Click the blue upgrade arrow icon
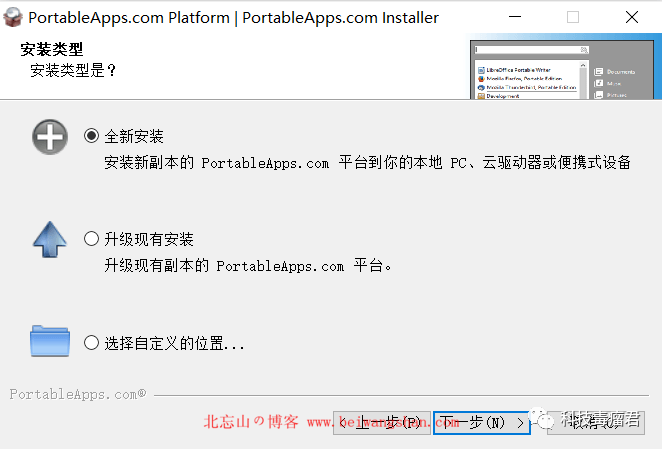 pos(50,239)
